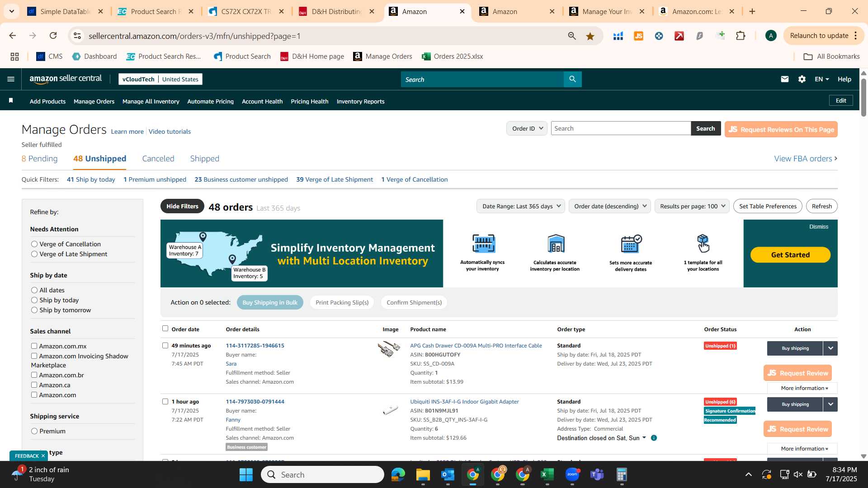
Task: Launch File Explorer from taskbar
Action: (x=423, y=474)
